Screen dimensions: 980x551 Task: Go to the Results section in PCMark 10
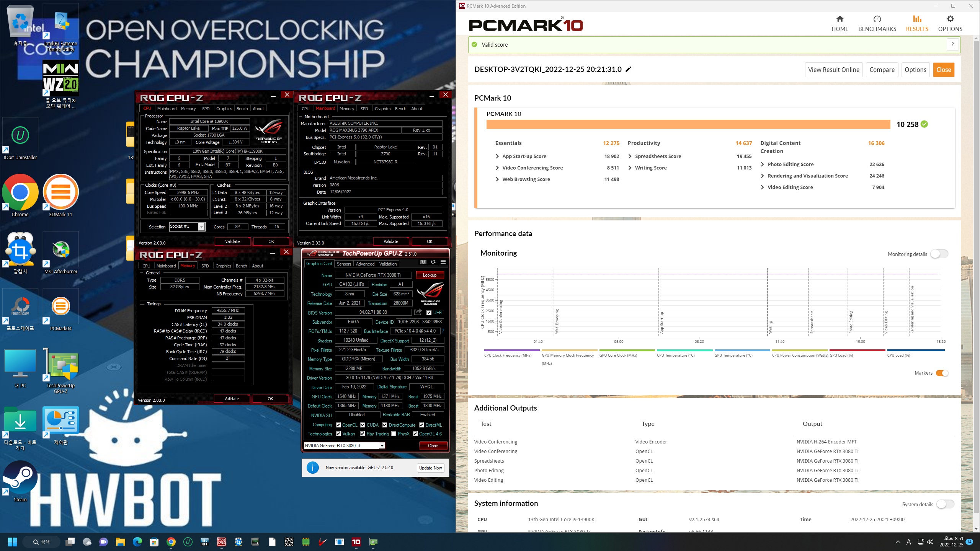917,24
